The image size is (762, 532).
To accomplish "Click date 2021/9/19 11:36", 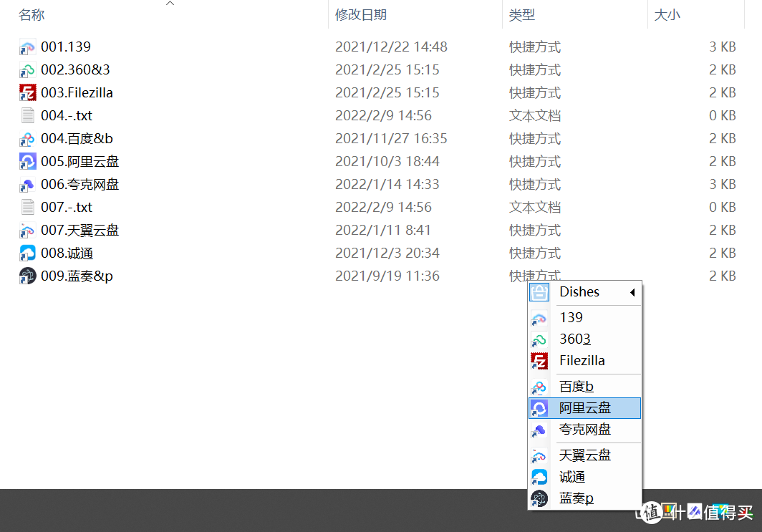I will 387,276.
